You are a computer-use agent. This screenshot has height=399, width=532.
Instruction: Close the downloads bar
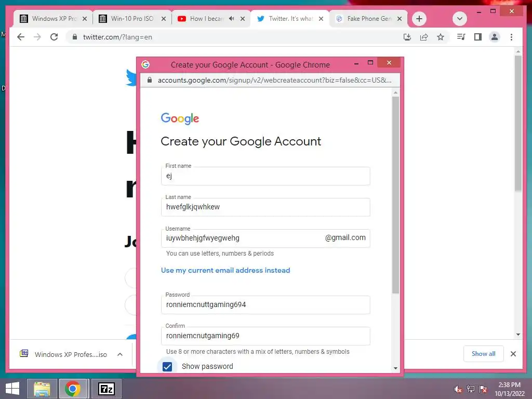tap(513, 354)
